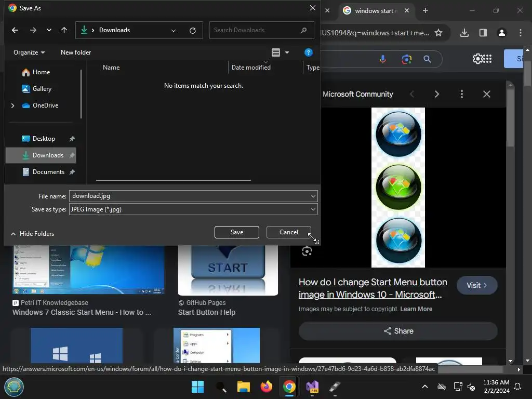Image resolution: width=532 pixels, height=399 pixels.
Task: Launch Firefox from taskbar
Action: click(267, 387)
